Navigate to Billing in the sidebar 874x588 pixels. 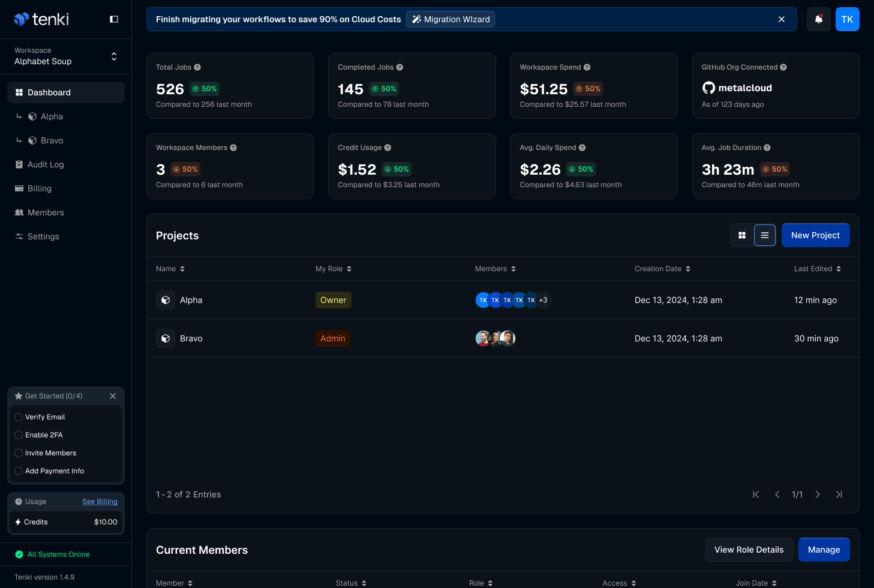coord(40,188)
